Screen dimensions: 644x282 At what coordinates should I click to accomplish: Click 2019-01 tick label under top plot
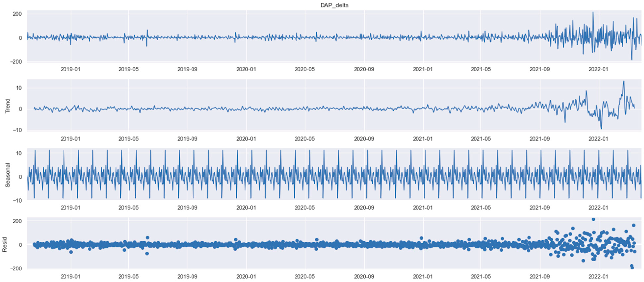pos(70,69)
